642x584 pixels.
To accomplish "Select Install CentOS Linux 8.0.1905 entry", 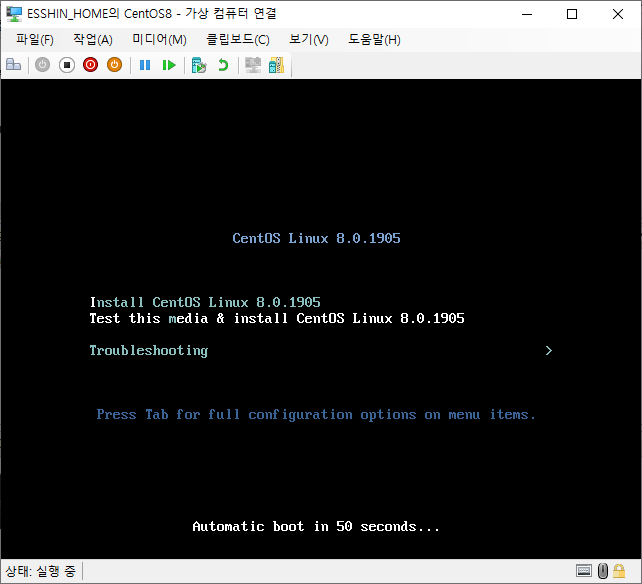I will (205, 302).
